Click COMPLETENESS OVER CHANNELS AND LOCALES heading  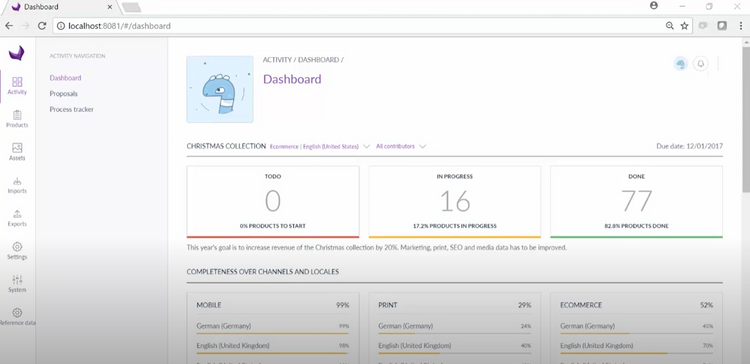click(263, 272)
